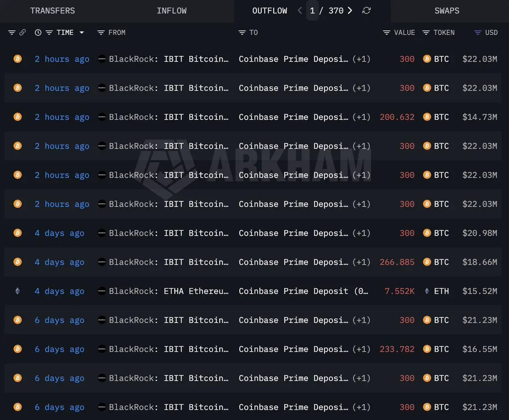Click the chain link icon in header

click(23, 33)
